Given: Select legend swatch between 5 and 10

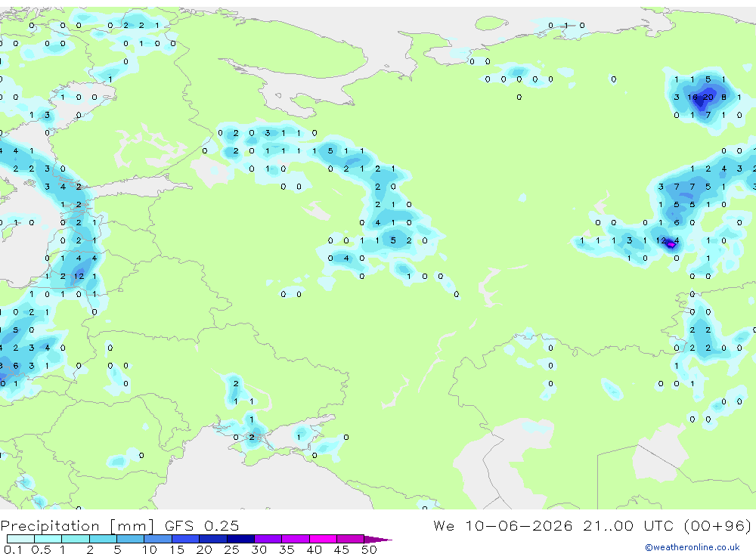Looking at the screenshot, I should (x=131, y=539).
